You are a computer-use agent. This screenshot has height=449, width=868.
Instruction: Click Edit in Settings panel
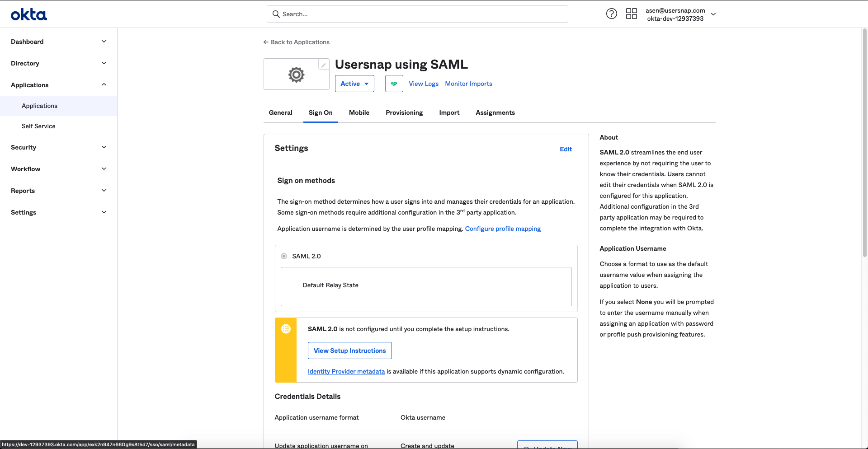coord(566,149)
